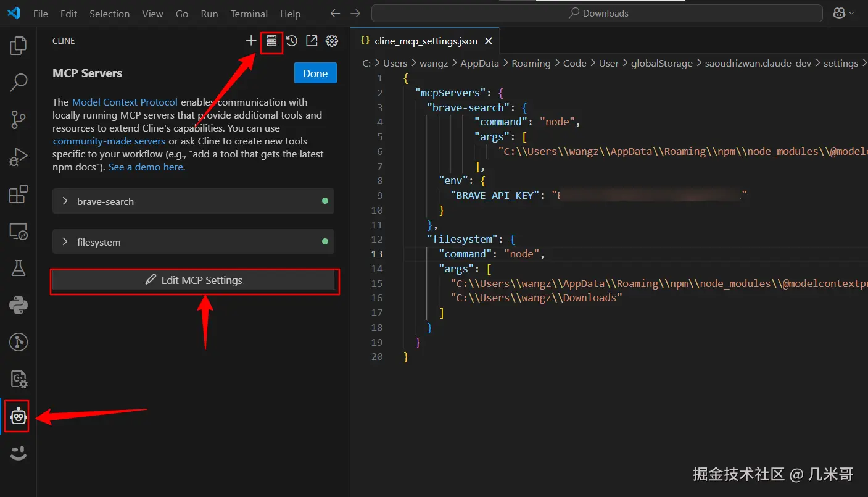Toggle the brave-search server status indicator

(325, 201)
